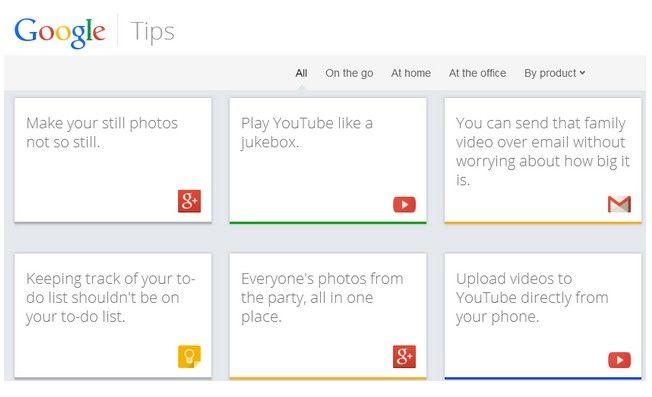Viewport: 652px width, 397px height.
Task: Open 'Play YouTube like a jukebox' tip
Action: coord(328,160)
